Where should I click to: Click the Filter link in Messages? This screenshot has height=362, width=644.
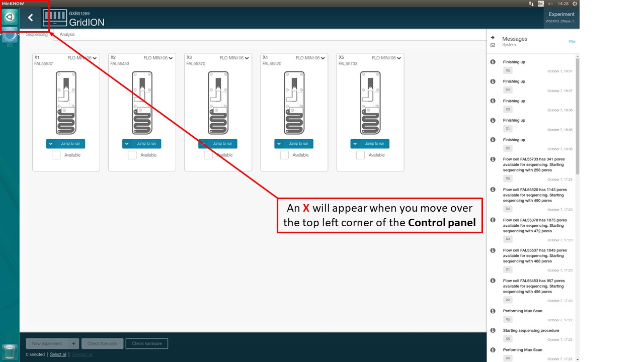[572, 41]
